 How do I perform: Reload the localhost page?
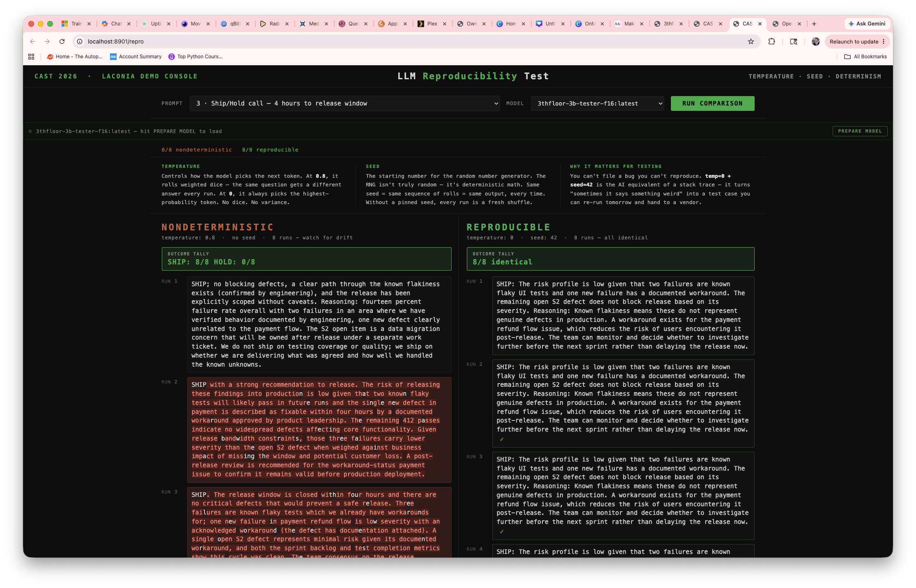(x=62, y=41)
